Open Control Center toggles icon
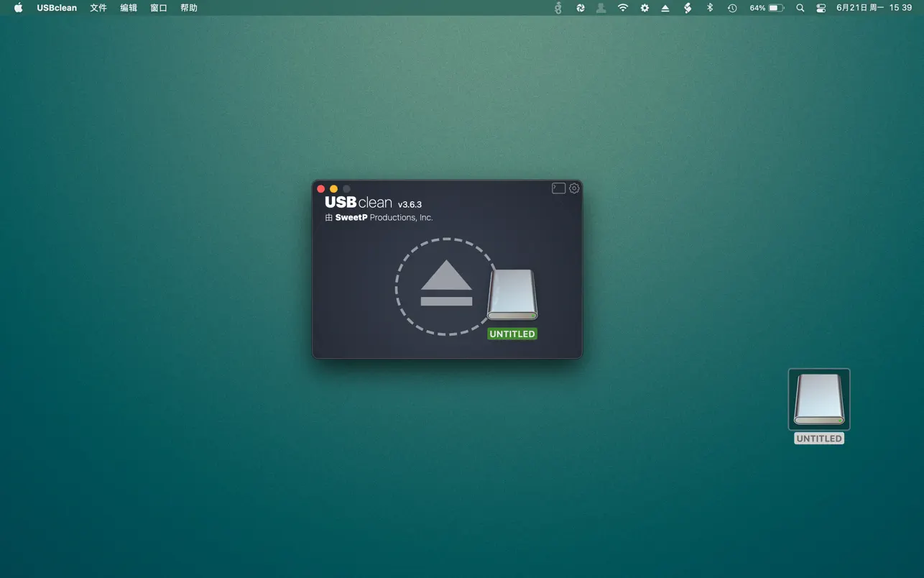924x578 pixels. click(x=821, y=8)
